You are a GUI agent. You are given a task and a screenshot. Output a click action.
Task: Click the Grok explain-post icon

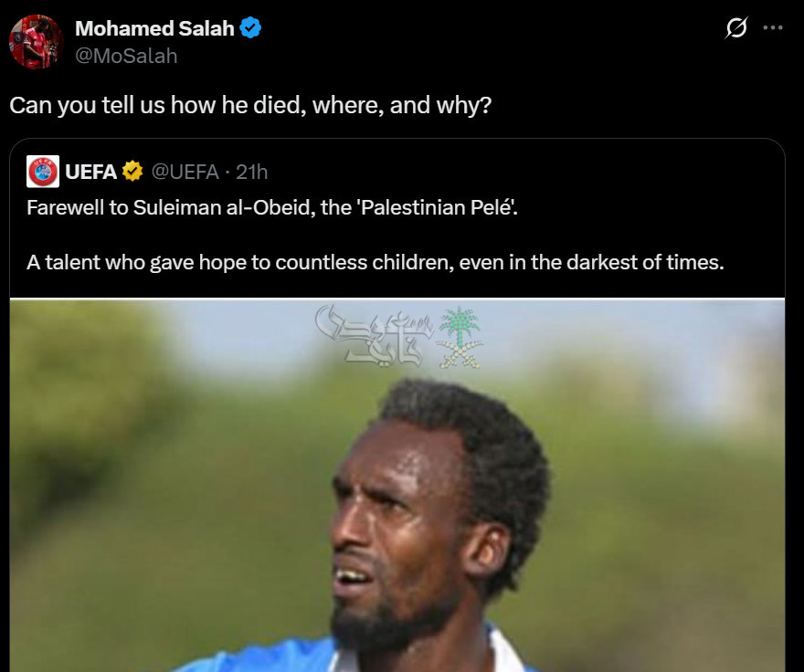735,27
